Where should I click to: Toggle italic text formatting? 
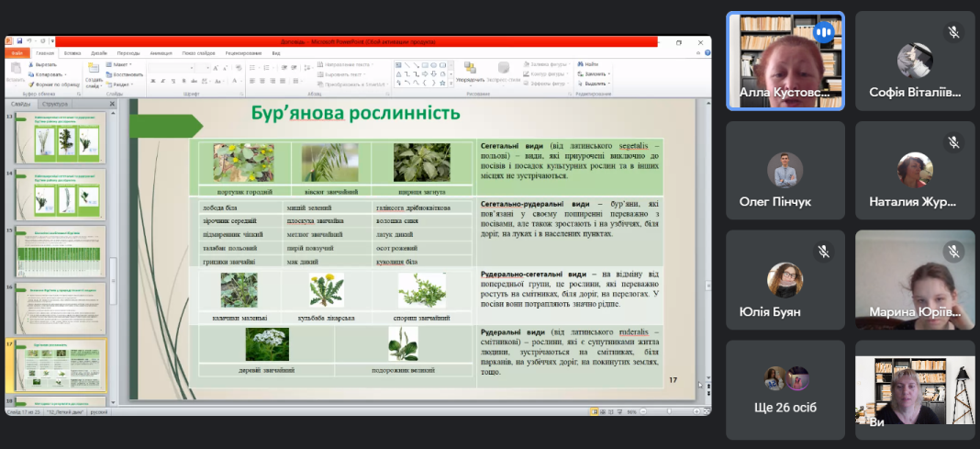[162, 82]
